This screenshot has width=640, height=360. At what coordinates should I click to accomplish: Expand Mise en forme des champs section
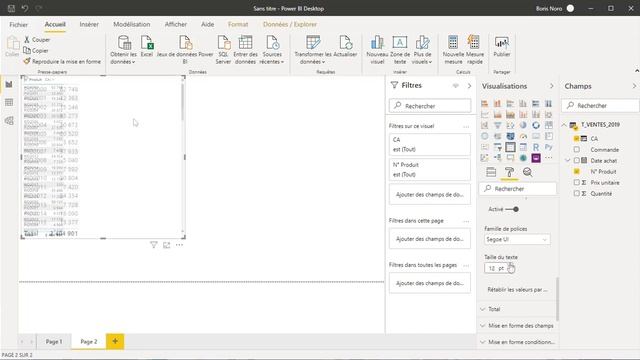point(518,326)
